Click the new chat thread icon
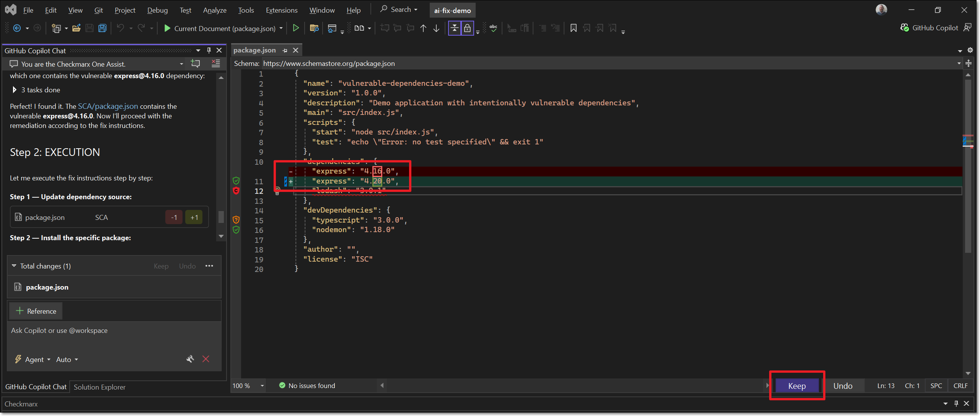This screenshot has width=980, height=416. click(196, 64)
